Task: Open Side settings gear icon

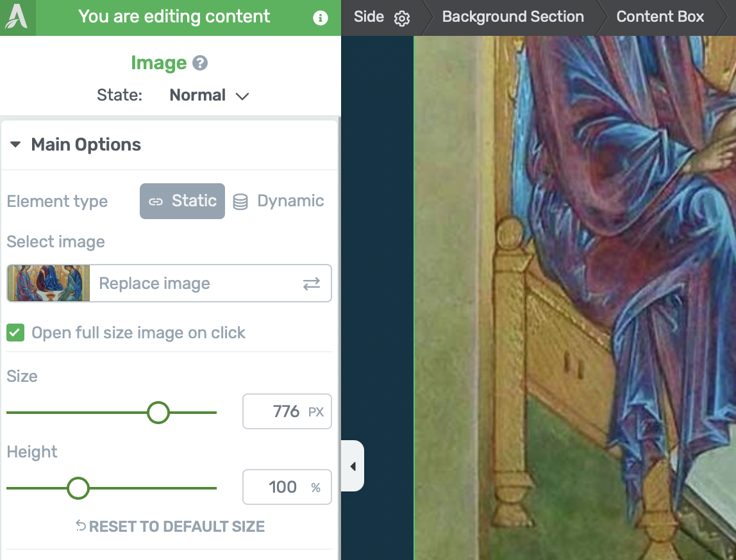Action: pyautogui.click(x=402, y=19)
